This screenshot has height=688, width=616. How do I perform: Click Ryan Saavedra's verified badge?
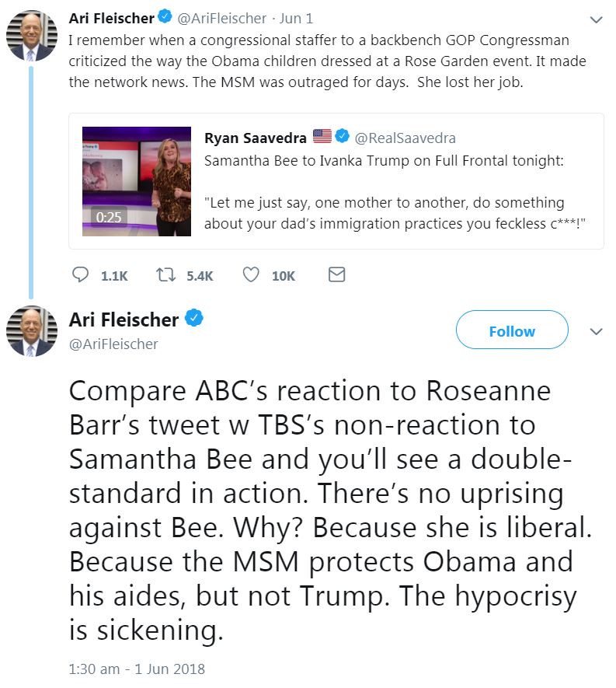(341, 138)
